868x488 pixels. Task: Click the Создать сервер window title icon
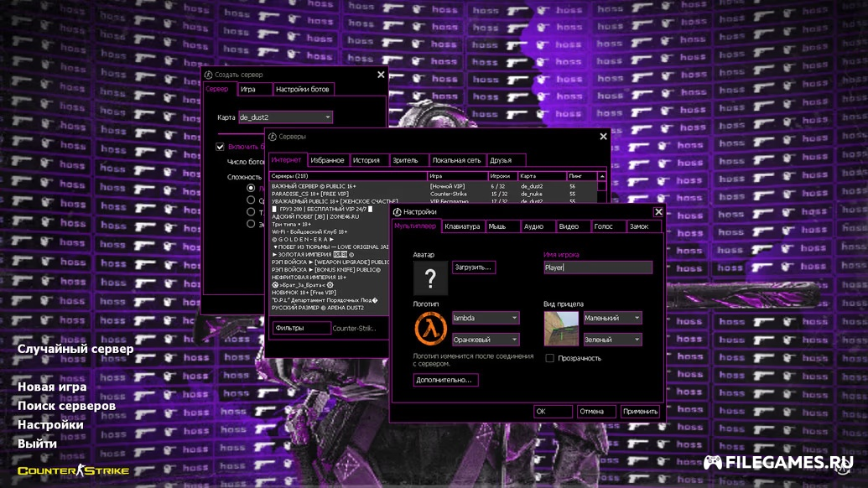208,75
